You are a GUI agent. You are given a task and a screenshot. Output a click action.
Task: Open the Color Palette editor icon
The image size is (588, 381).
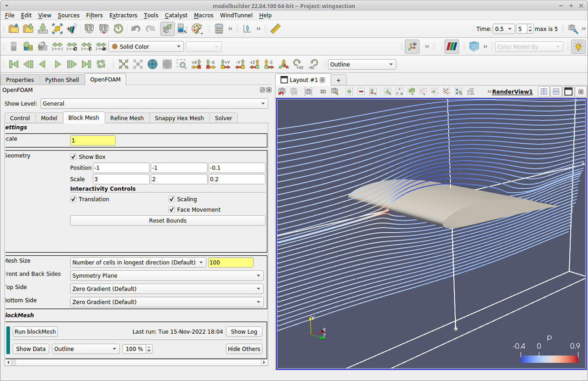[x=198, y=28]
